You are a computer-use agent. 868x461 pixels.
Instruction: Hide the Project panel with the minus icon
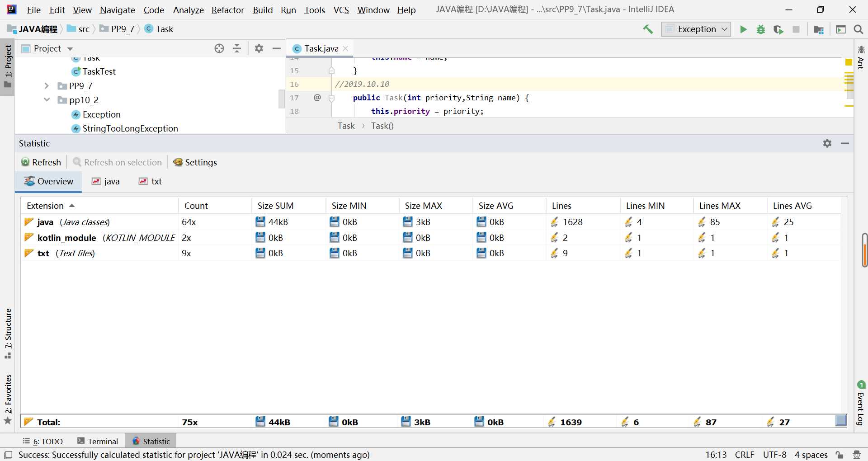tap(277, 48)
